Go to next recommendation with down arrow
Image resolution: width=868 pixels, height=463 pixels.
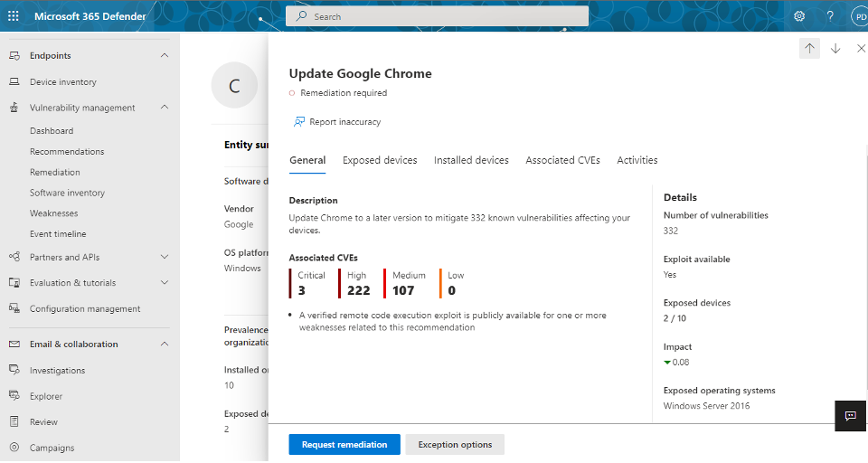(x=835, y=49)
